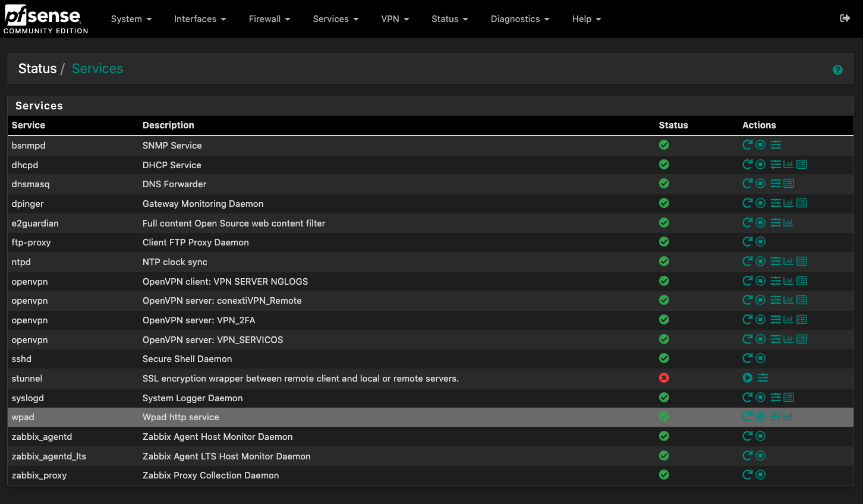The height and width of the screenshot is (504, 863).
Task: Click 'NTP clock sync' description
Action: coord(175,262)
